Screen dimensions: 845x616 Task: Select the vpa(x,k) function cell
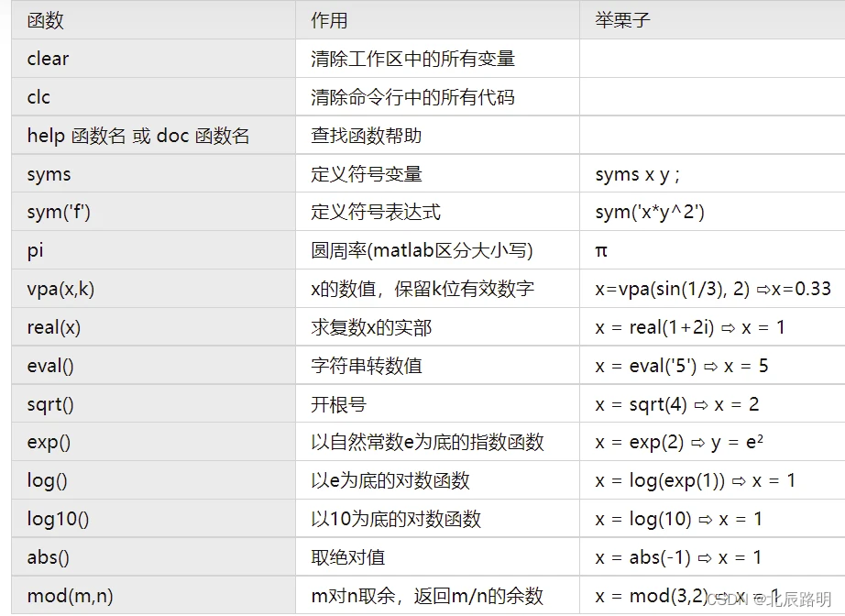tap(60, 289)
